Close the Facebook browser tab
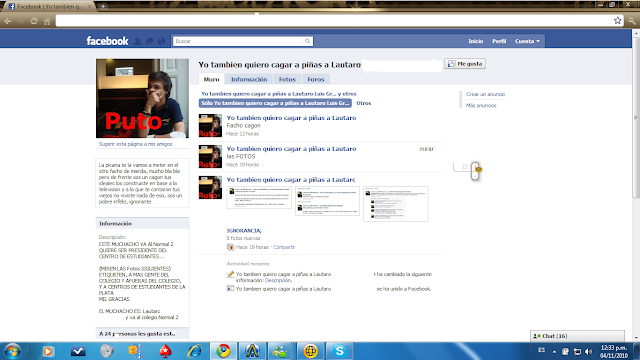This screenshot has height=360, width=640. pos(89,7)
